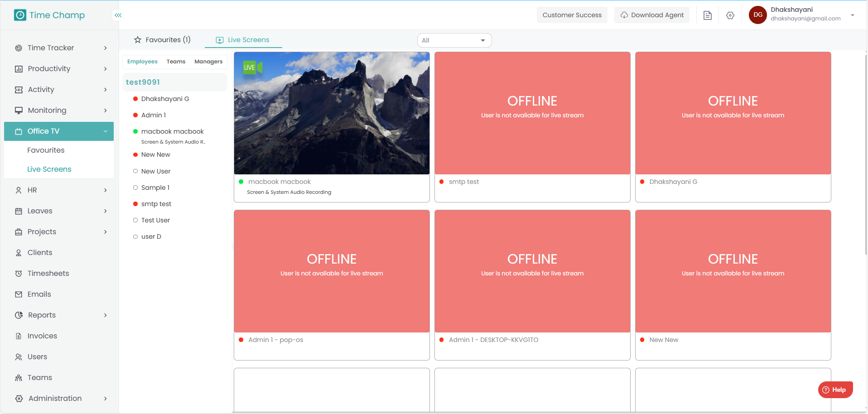Click the Admin 1 - DESKTOP-KKVG1TO offline card
This screenshot has width=868, height=414.
point(532,285)
